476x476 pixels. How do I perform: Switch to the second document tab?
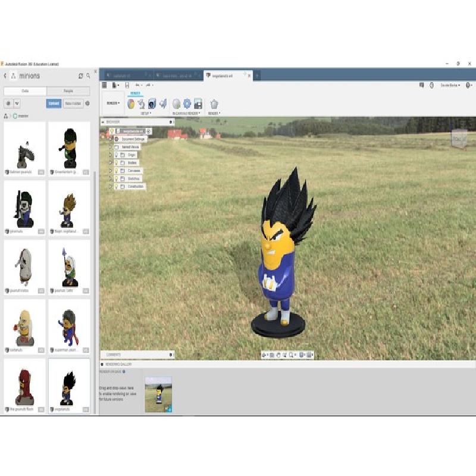click(178, 76)
